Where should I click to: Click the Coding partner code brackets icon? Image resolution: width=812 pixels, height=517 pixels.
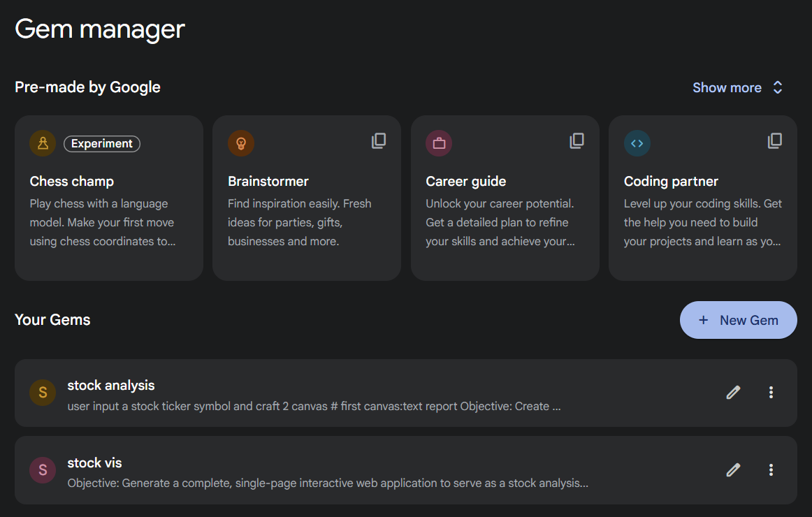coord(637,143)
